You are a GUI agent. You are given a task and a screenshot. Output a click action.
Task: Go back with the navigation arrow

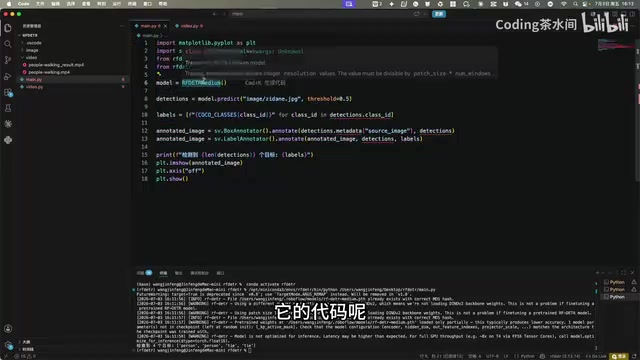(x=215, y=14)
